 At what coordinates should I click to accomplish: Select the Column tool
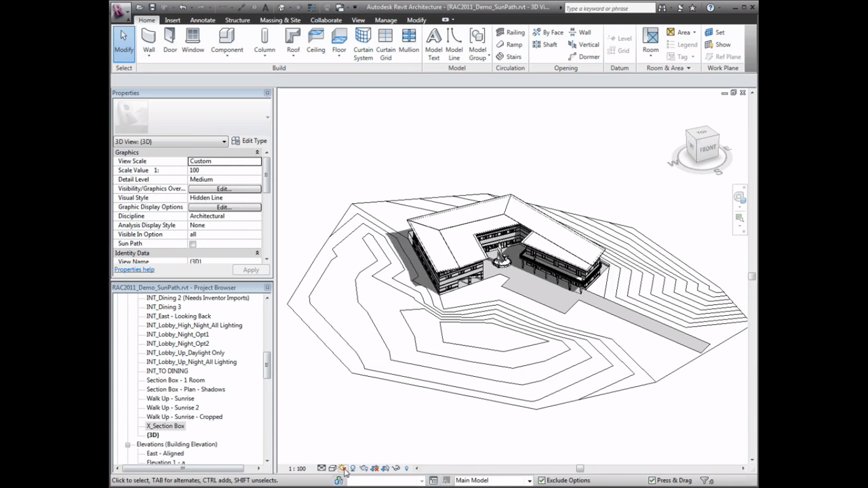click(x=264, y=42)
